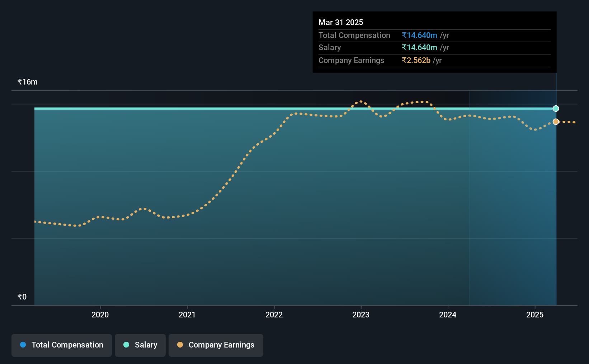Select the 2023 x-axis label
Screen dimensions: 589x364
(x=361, y=315)
